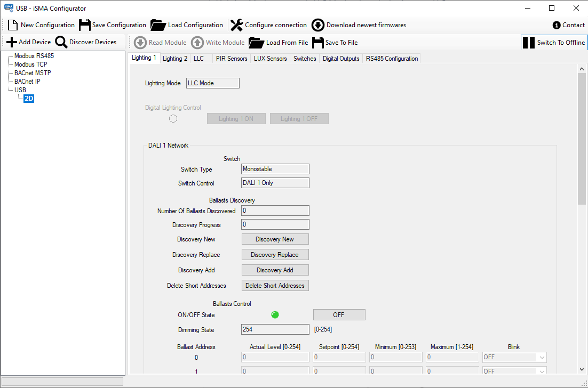Click the Delete Short Addresses button
Screen dimensions: 588x388
[275, 286]
